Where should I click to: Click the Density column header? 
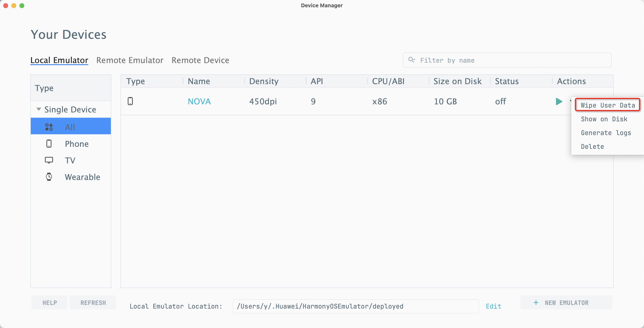click(264, 81)
